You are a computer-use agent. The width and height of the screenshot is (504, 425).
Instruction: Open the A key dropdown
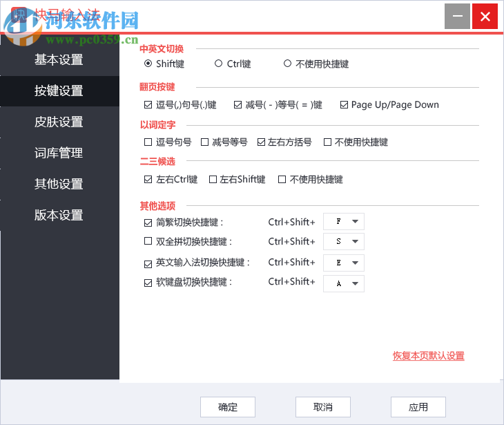pos(344,283)
